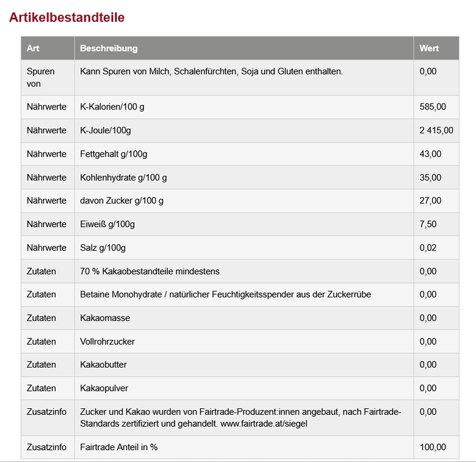Screen dimensions: 476x462
Task: Click the Beschreibung column header
Action: click(x=109, y=48)
